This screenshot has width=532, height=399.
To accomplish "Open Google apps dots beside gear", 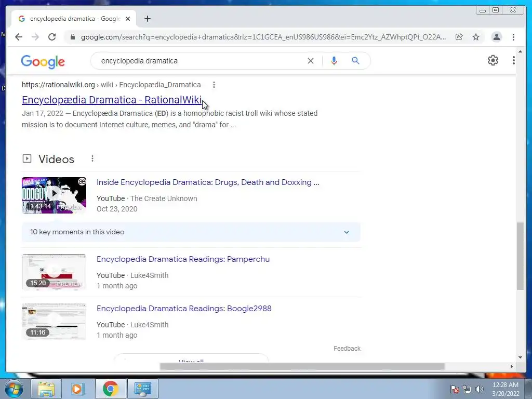I will coord(514,60).
